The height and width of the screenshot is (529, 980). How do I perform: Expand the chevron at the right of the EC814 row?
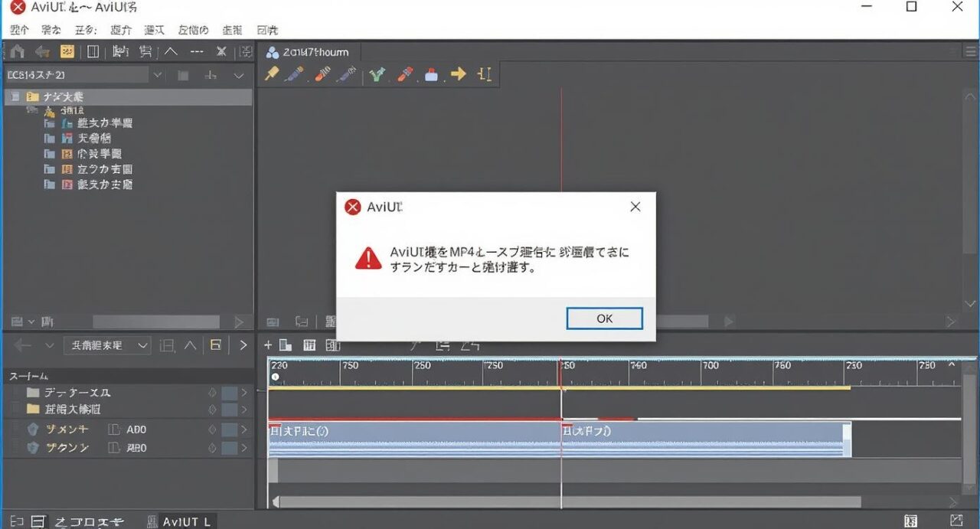pos(239,75)
